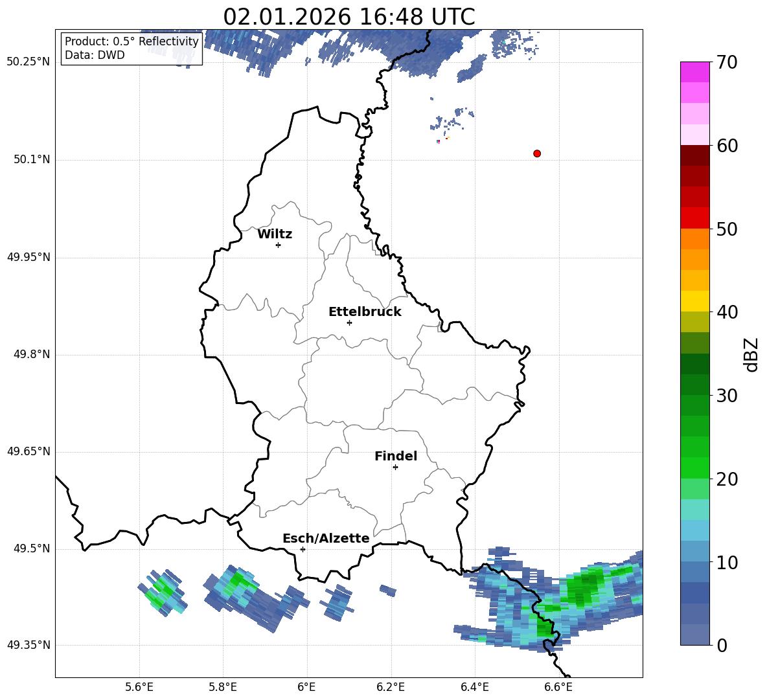Click the colorbar tick label 40

727,312
